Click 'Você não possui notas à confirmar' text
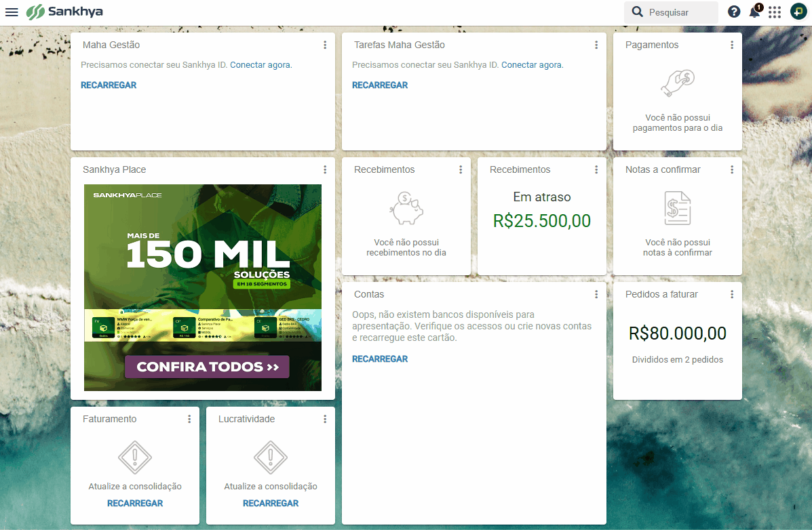The image size is (812, 530). point(678,248)
